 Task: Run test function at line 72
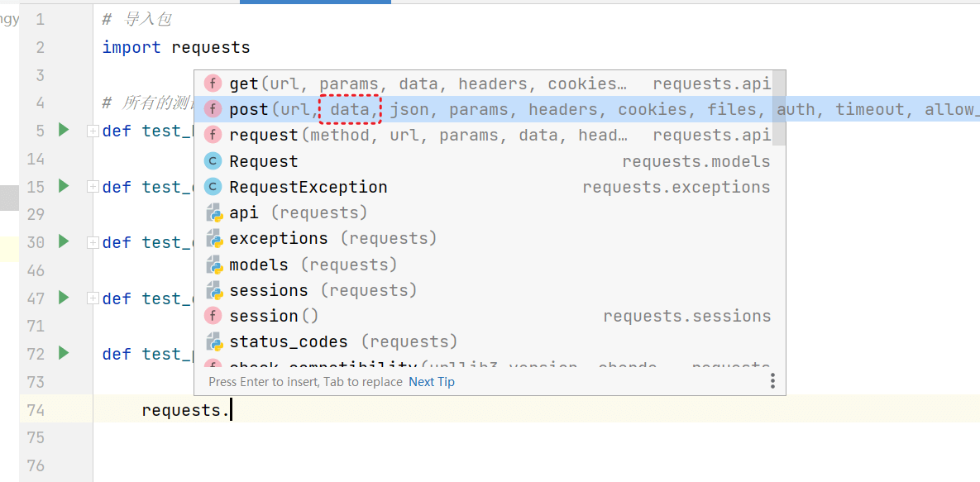[x=64, y=353]
